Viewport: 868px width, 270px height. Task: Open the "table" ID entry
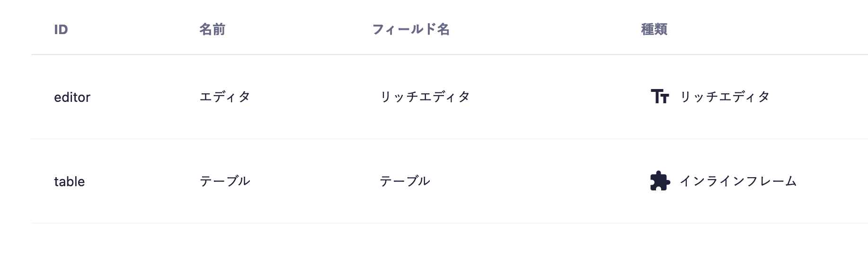pos(69,181)
